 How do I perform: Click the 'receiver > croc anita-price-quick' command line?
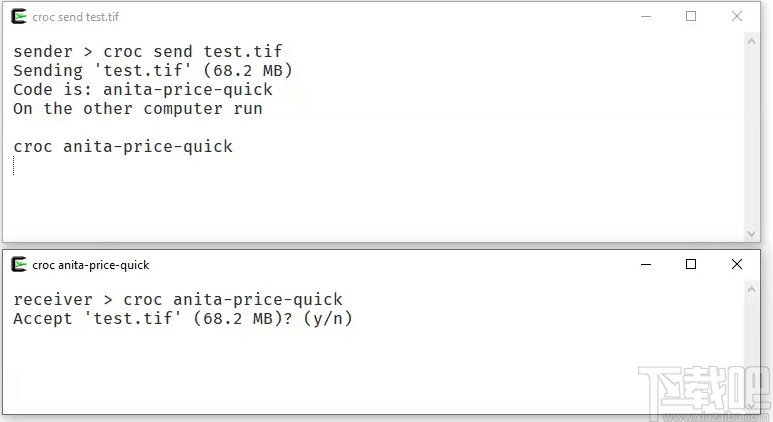pyautogui.click(x=178, y=300)
